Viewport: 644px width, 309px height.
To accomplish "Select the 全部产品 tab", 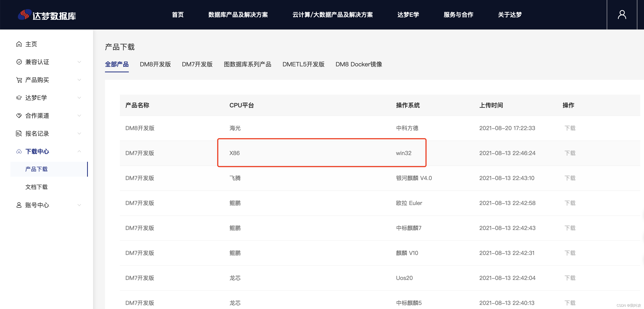I will tap(117, 64).
